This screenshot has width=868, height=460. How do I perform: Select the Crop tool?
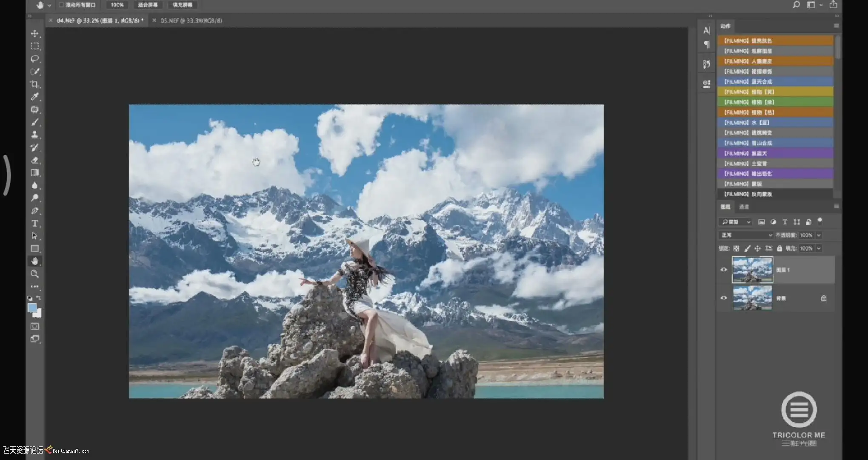[35, 84]
